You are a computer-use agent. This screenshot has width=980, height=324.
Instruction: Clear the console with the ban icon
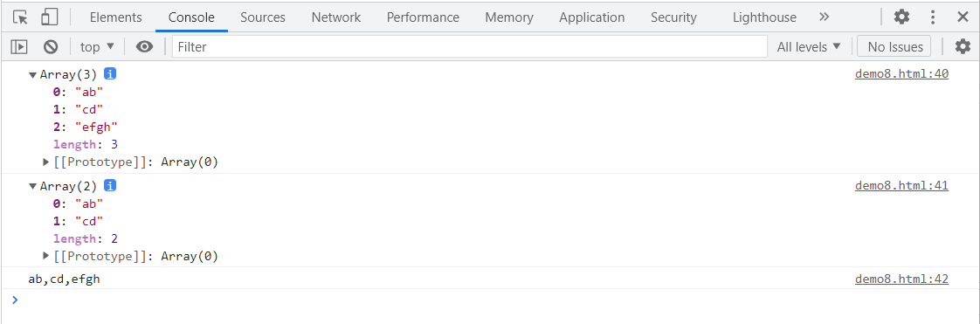click(51, 46)
